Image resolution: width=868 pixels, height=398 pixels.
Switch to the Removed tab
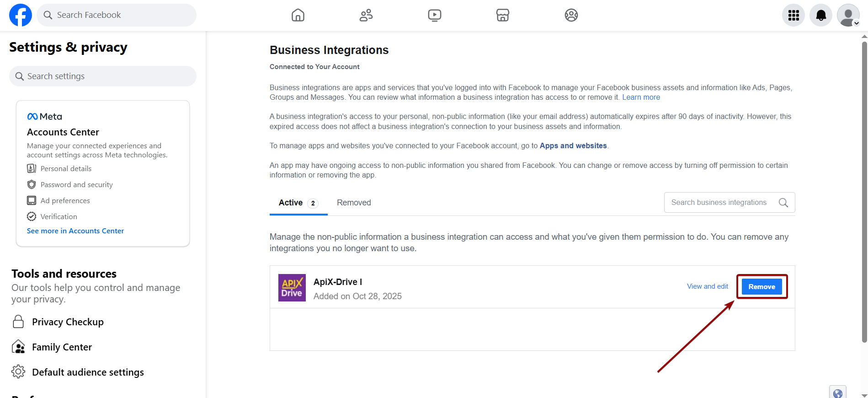click(x=354, y=203)
